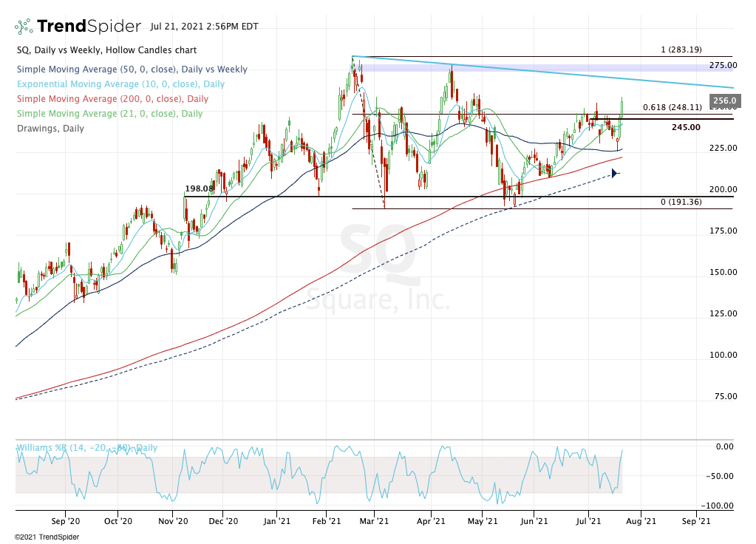The height and width of the screenshot is (544, 756).
Task: Click the 175.00 price axis label
Action: 723,231
